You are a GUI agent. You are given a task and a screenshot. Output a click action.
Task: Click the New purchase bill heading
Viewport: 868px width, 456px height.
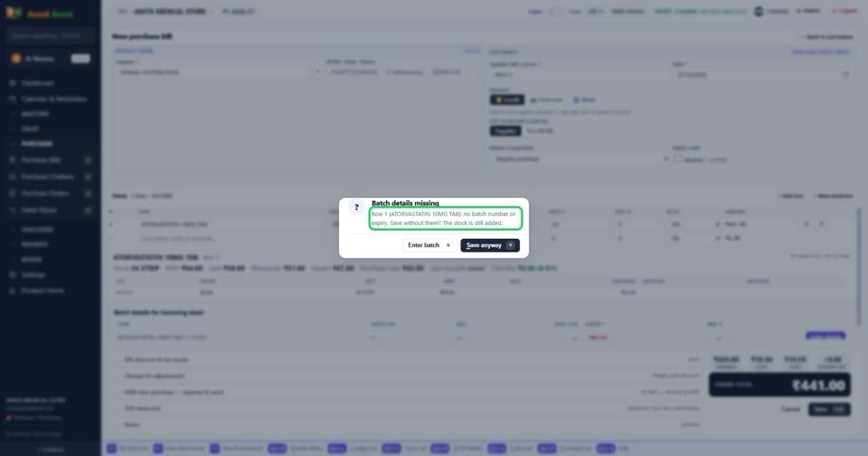pos(142,36)
